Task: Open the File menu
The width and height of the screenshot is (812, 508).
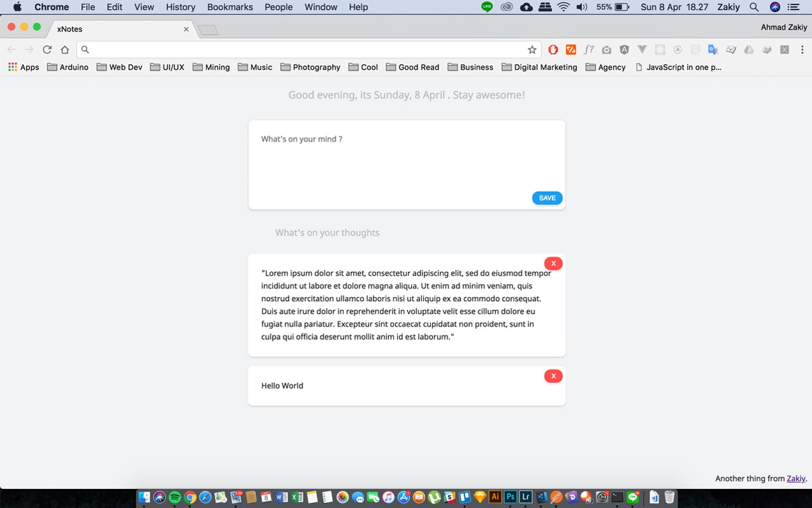Action: point(88,7)
